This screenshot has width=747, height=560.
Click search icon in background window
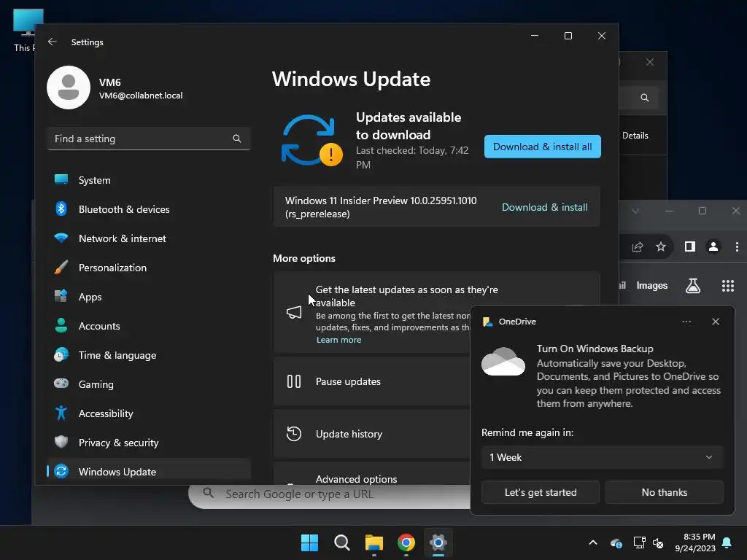point(645,98)
